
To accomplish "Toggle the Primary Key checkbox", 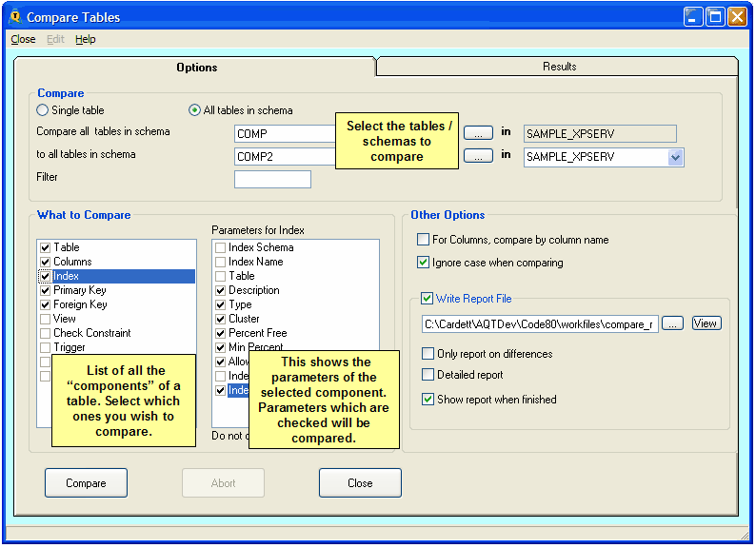I will tap(46, 290).
